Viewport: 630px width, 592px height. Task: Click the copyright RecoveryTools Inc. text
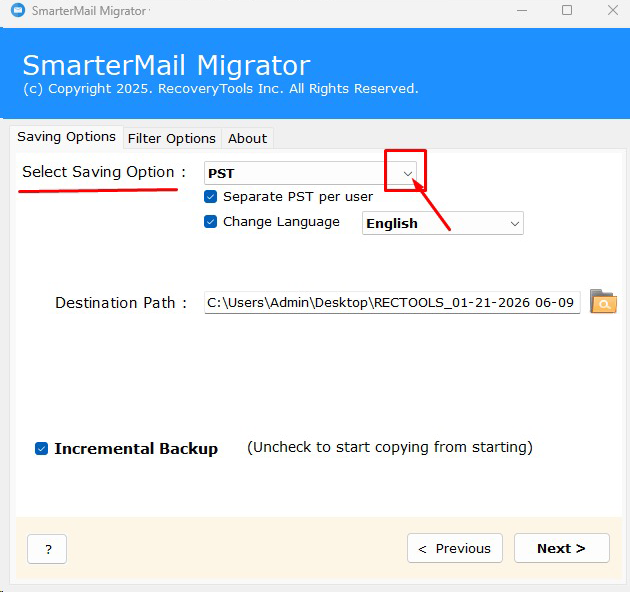click(221, 89)
